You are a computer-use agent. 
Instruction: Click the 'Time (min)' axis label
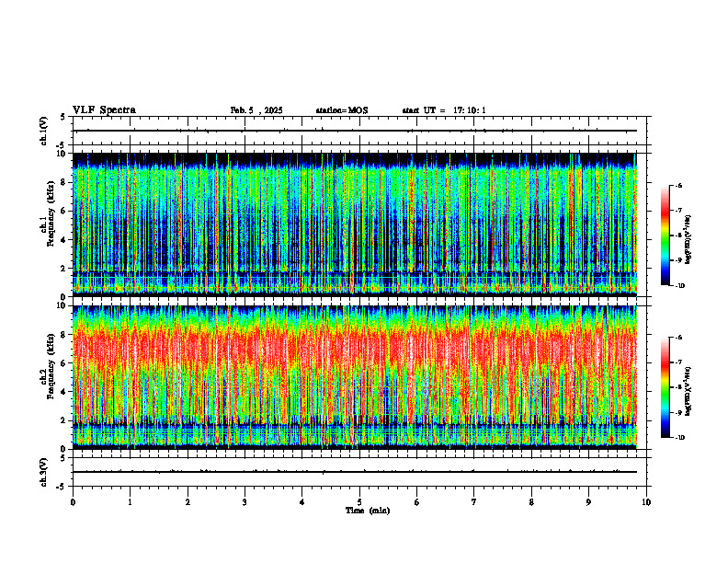click(x=368, y=511)
